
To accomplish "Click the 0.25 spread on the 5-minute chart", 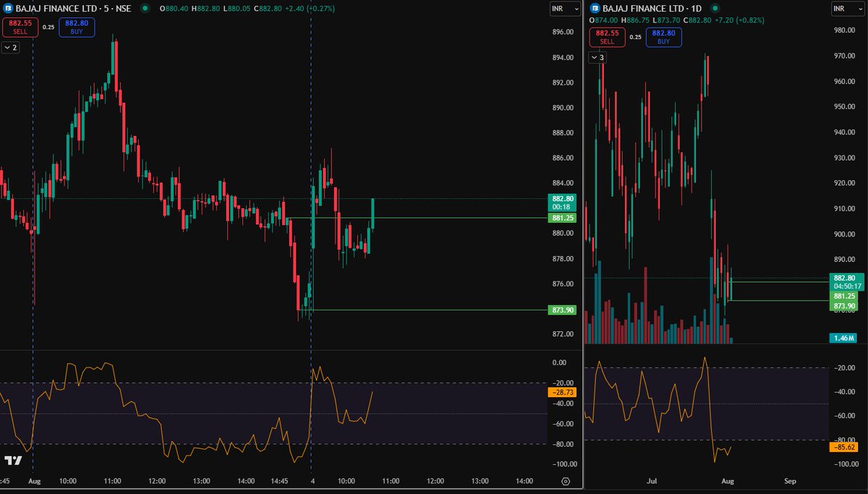I will point(48,27).
